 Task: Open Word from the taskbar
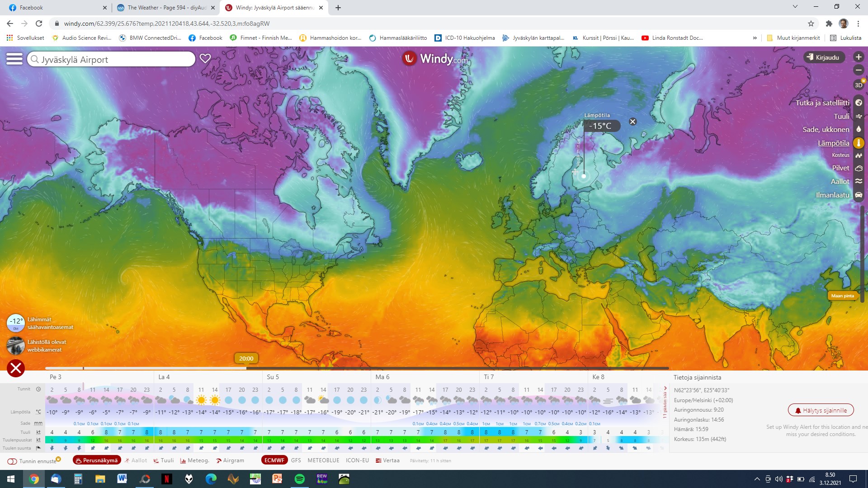pos(122,479)
